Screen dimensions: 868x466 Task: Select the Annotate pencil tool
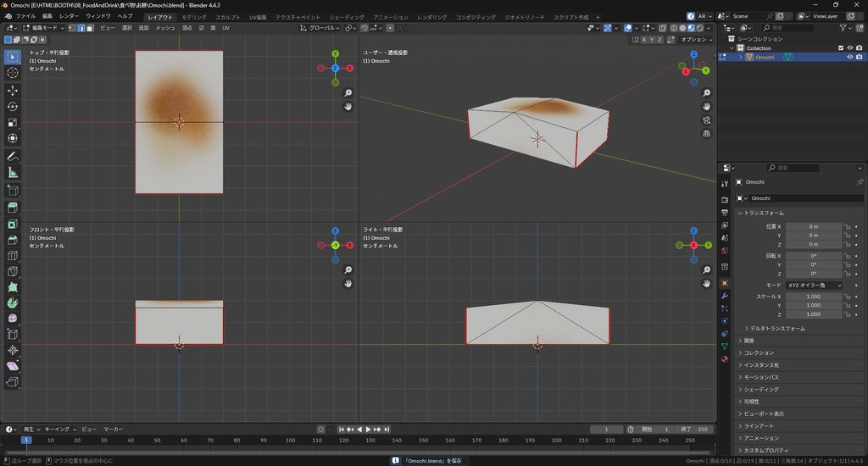[13, 157]
